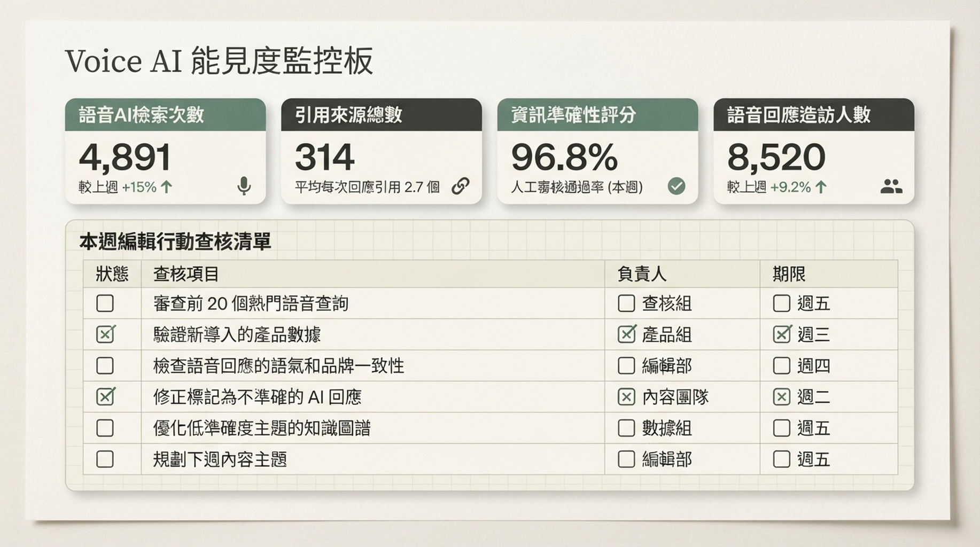Uncheck status box for 驗證新導入的產品數據

click(105, 334)
